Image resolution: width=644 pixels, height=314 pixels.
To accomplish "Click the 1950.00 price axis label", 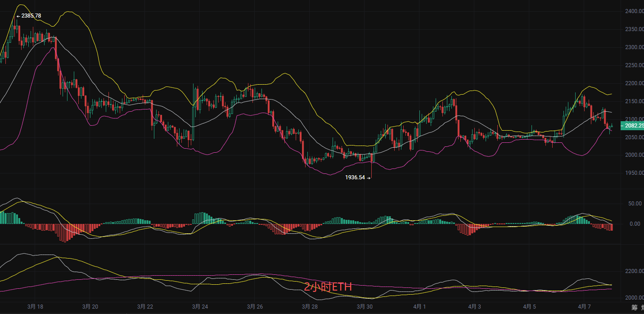I will click(x=634, y=173).
